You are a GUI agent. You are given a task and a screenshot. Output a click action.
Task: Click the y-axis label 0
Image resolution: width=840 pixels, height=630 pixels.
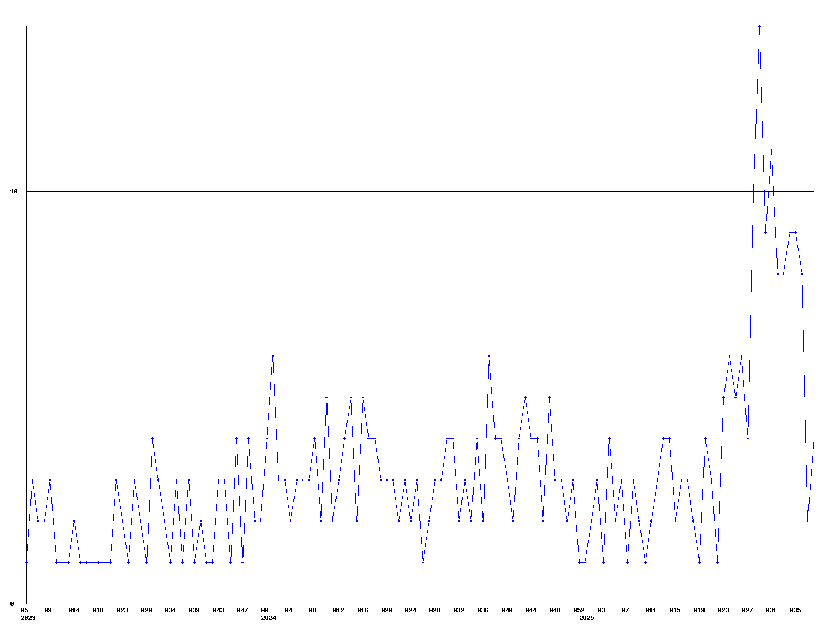12,604
